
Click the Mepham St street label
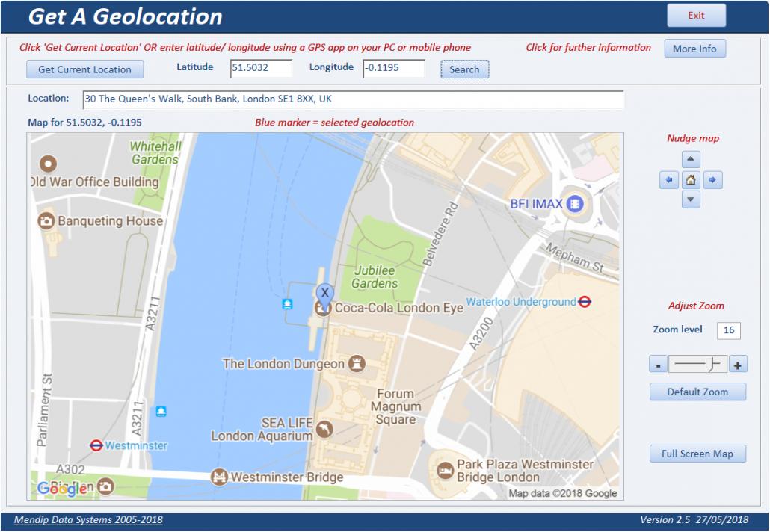coord(574,257)
